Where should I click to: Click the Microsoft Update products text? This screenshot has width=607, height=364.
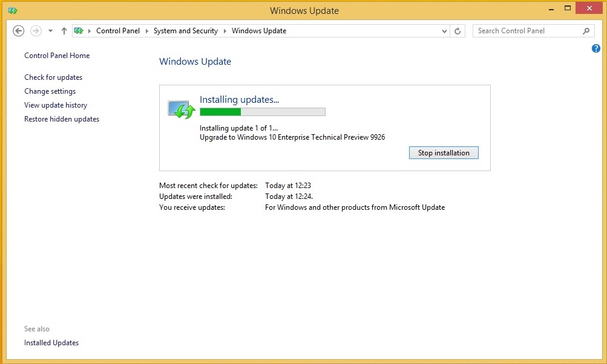355,207
